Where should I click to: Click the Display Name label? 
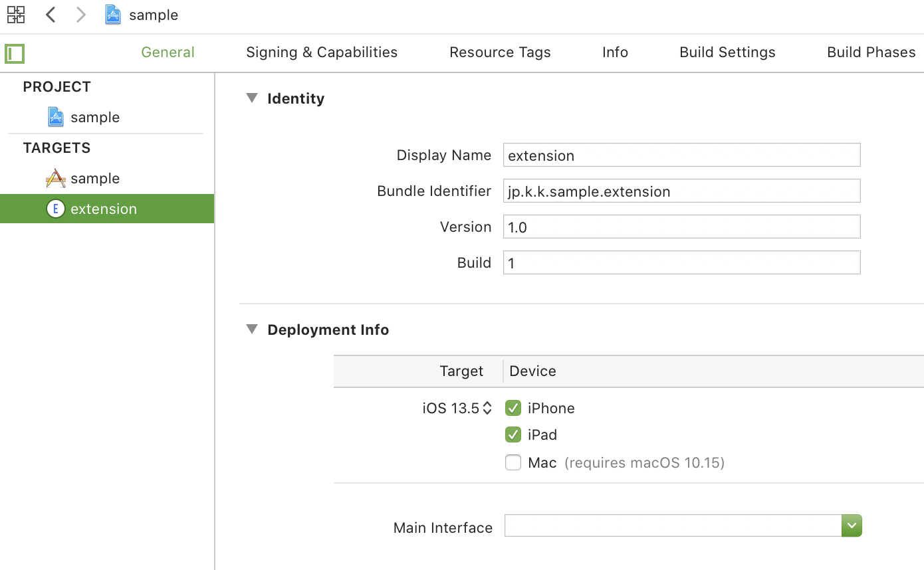(x=443, y=155)
